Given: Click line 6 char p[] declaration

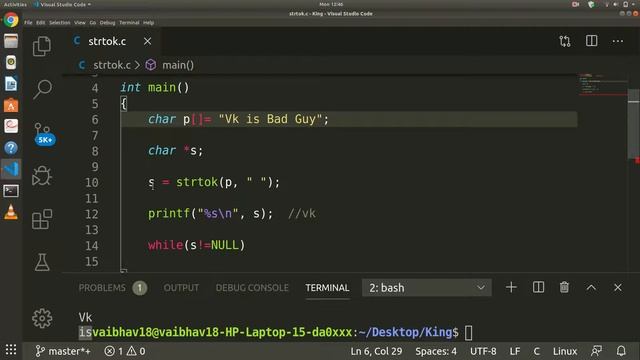Looking at the screenshot, I should click(x=238, y=119).
